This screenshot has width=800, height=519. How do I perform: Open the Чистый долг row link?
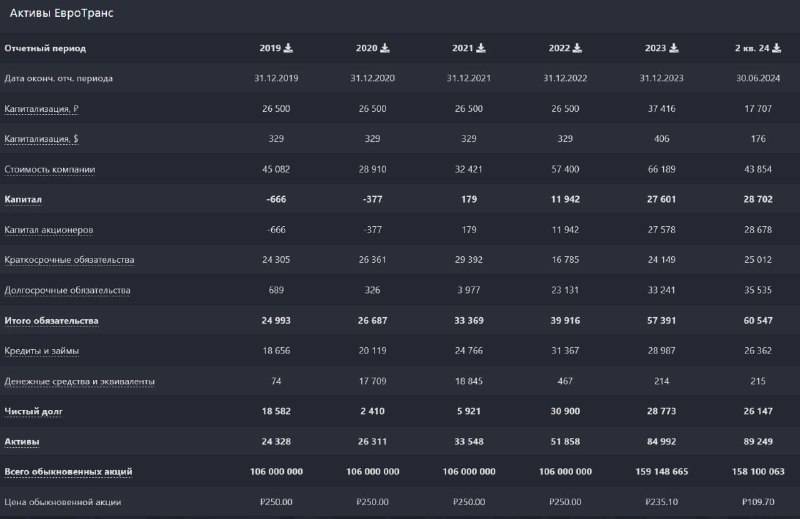(33, 411)
